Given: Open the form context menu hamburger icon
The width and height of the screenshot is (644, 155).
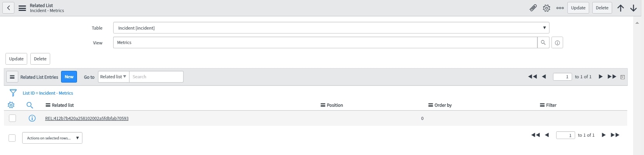Looking at the screenshot, I should 23,8.
